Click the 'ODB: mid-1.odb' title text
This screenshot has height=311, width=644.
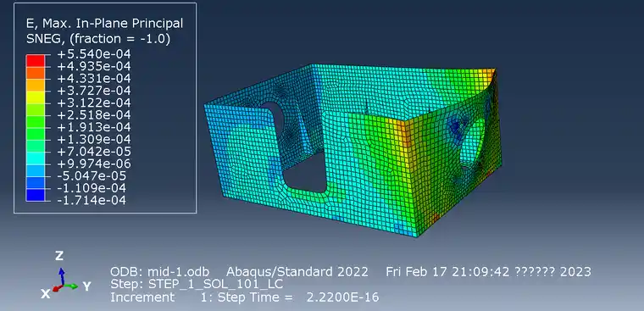pyautogui.click(x=160, y=271)
